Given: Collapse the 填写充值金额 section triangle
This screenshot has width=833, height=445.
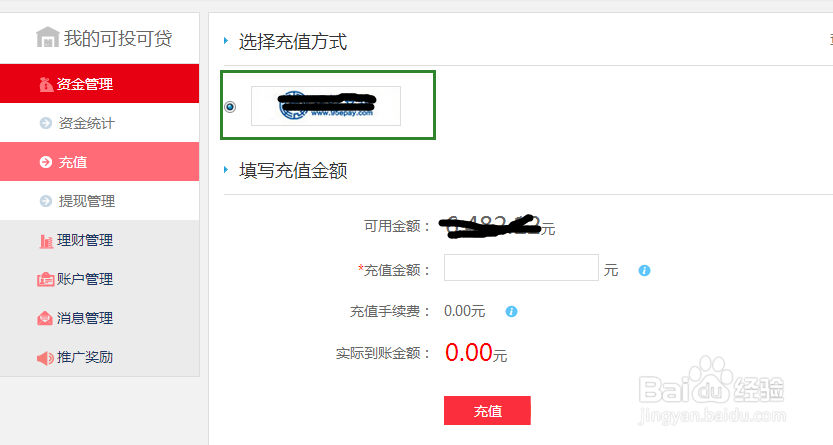Looking at the screenshot, I should click(226, 170).
